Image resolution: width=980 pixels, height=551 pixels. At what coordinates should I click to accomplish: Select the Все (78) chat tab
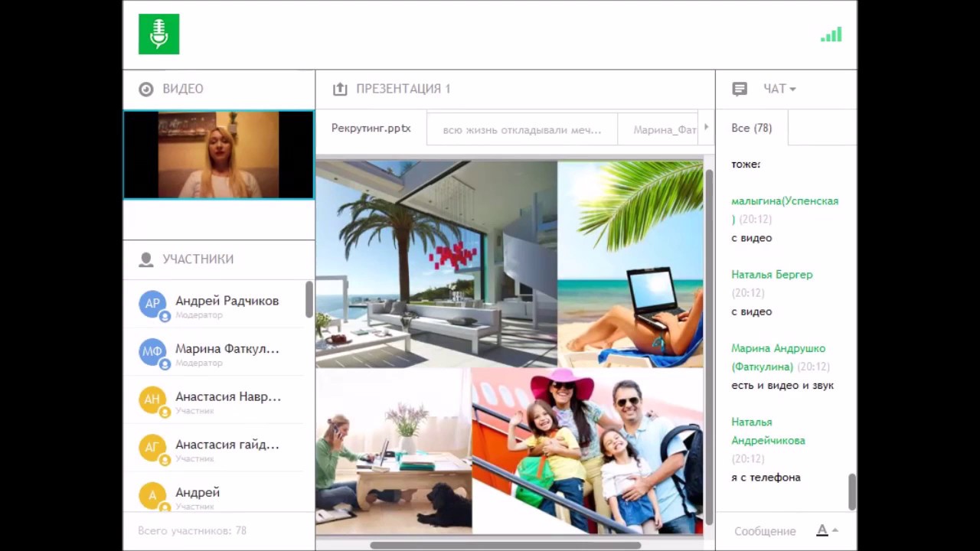(751, 128)
